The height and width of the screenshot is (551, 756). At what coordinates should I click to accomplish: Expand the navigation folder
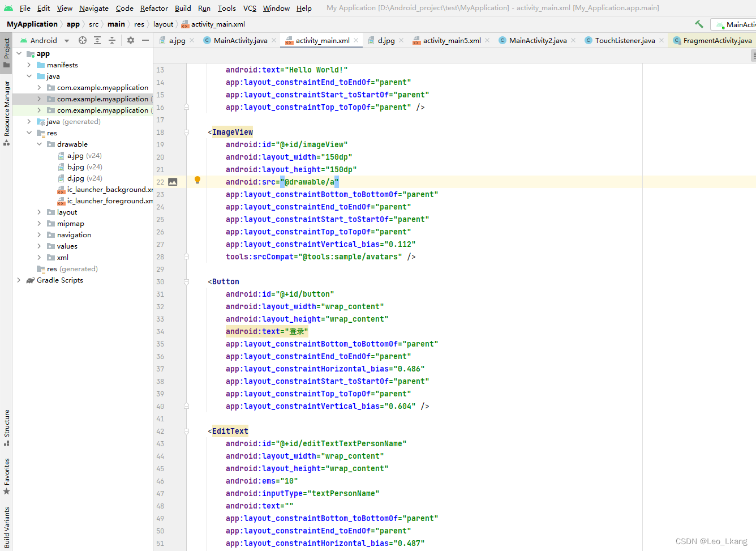tap(39, 234)
